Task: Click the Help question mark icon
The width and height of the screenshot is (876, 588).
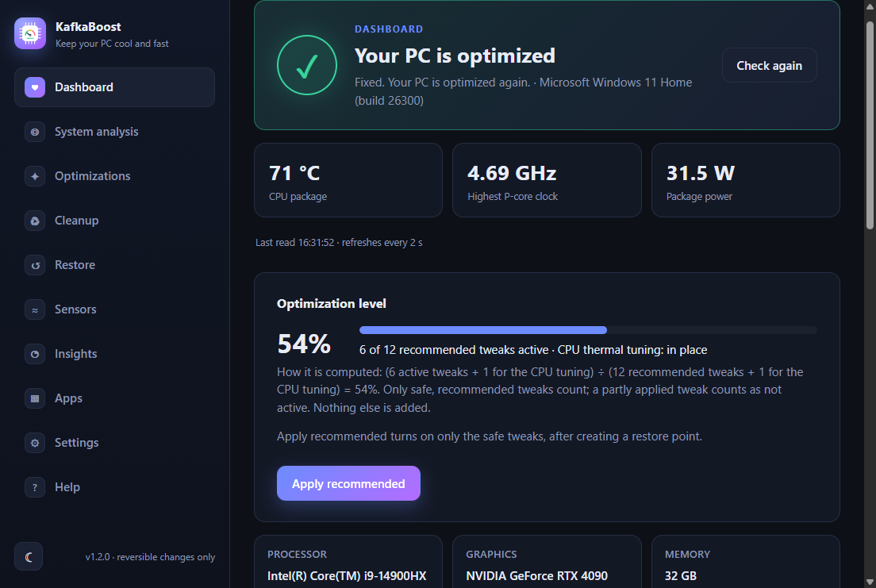Action: point(35,487)
